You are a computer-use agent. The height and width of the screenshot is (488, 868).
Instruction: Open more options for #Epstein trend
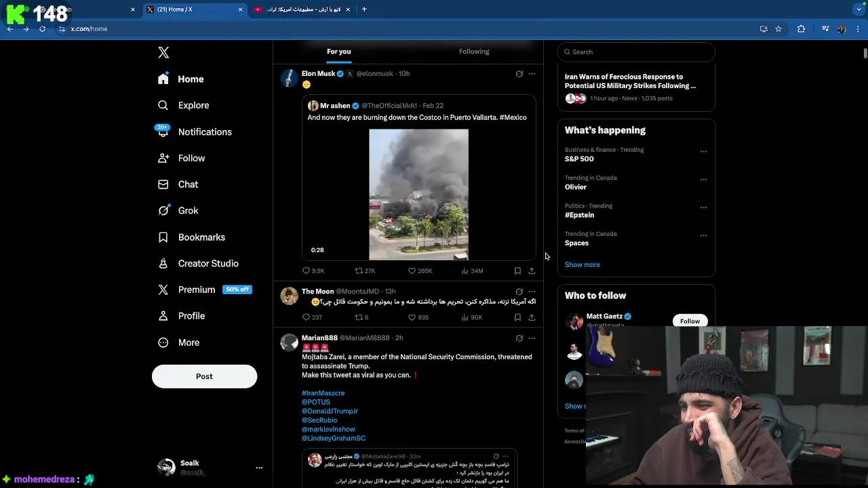pyautogui.click(x=703, y=207)
